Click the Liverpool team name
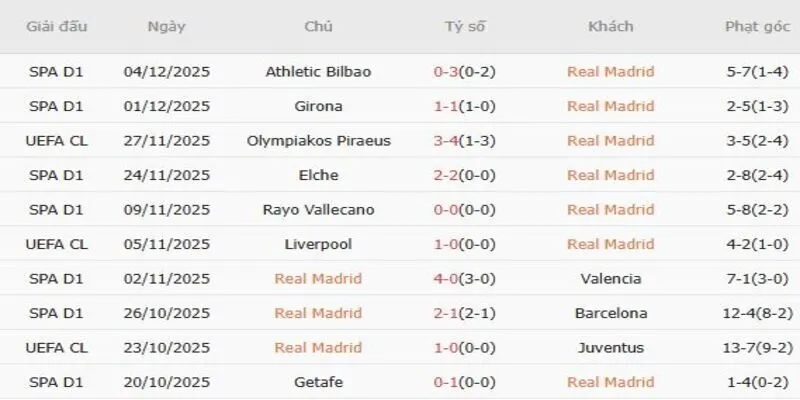The width and height of the screenshot is (800, 400). click(318, 244)
